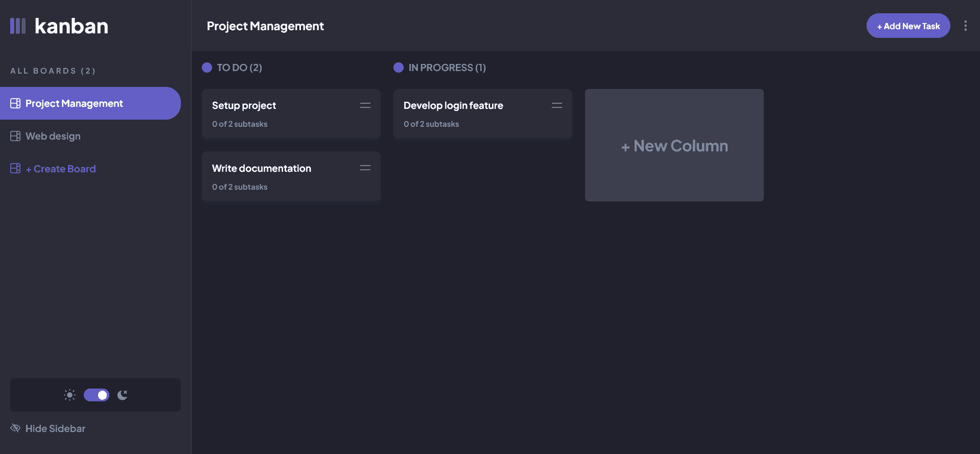Click + Create Board link

point(61,169)
